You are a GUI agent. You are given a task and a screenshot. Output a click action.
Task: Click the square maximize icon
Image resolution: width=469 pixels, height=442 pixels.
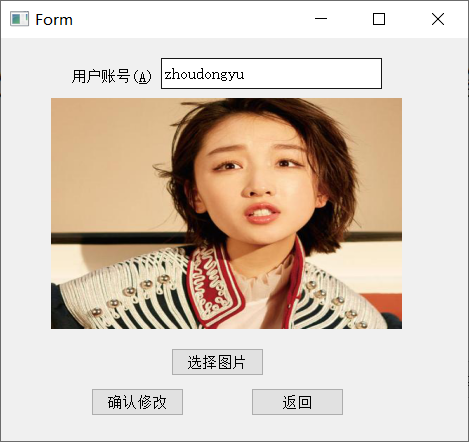pyautogui.click(x=379, y=19)
